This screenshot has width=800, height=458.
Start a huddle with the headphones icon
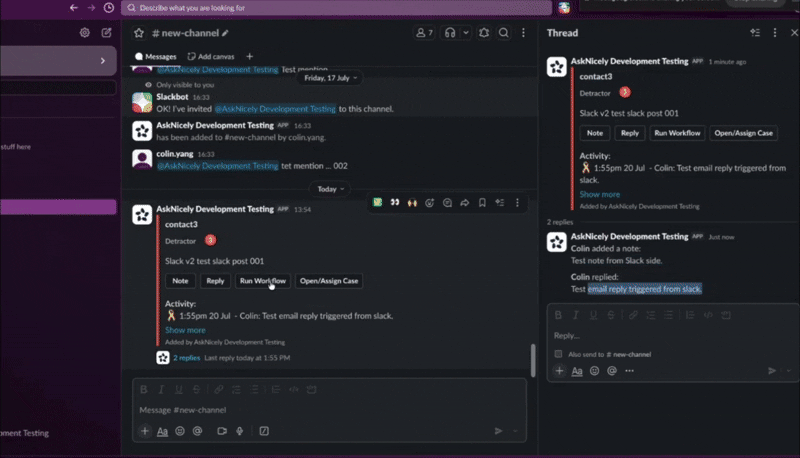pyautogui.click(x=449, y=33)
